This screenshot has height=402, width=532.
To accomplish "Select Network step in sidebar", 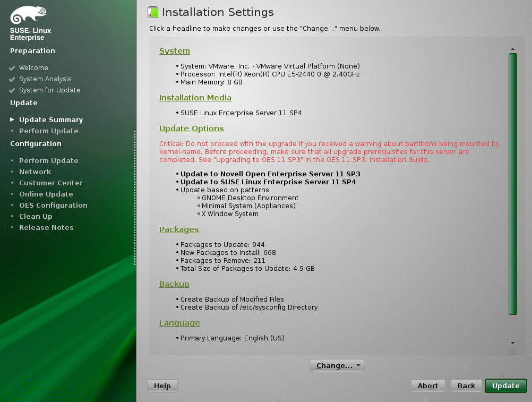I will click(35, 172).
